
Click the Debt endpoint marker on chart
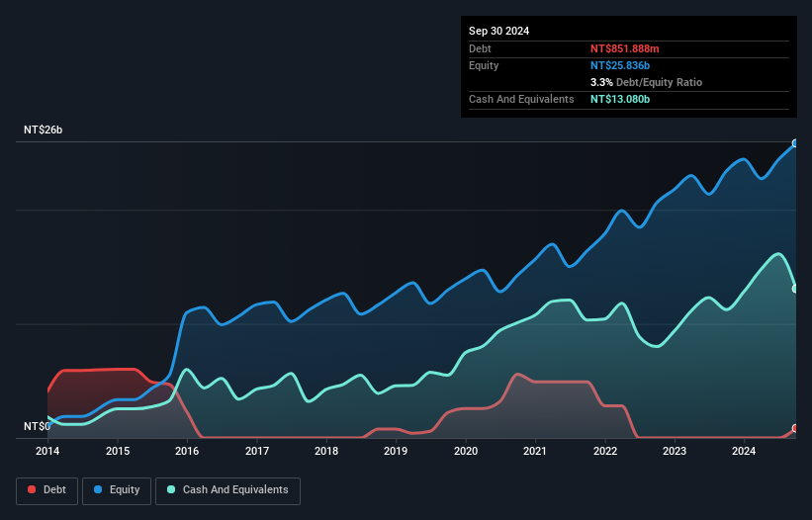pos(795,428)
